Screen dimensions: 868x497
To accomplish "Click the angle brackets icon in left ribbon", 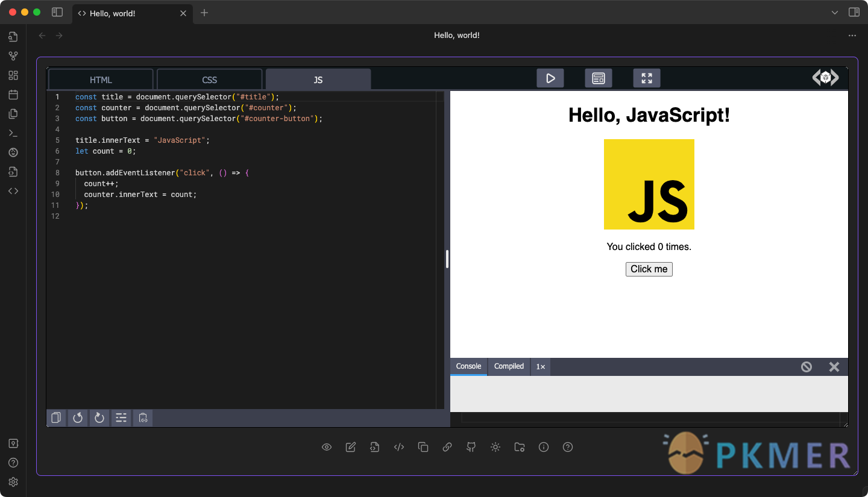I will coord(13,191).
